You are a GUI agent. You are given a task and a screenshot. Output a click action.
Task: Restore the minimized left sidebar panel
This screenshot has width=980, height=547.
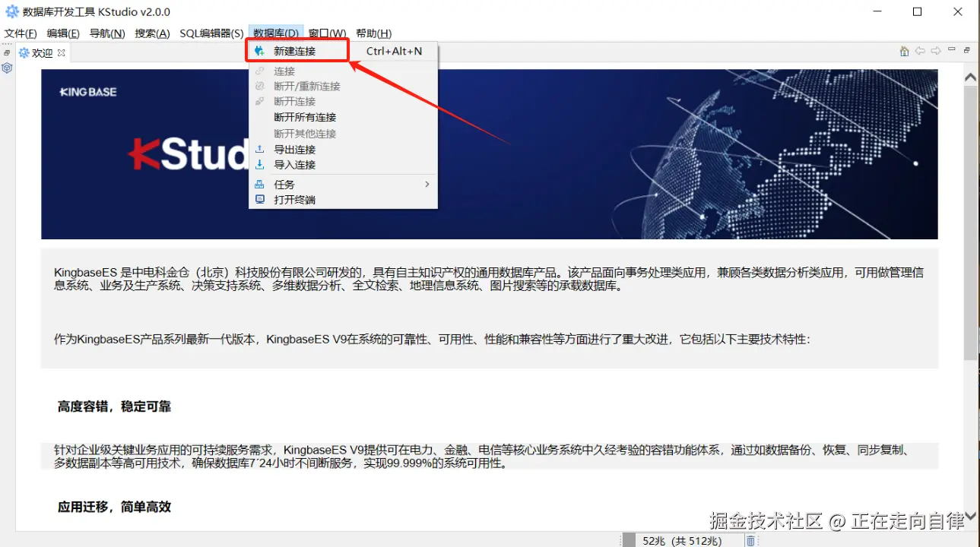[7, 52]
